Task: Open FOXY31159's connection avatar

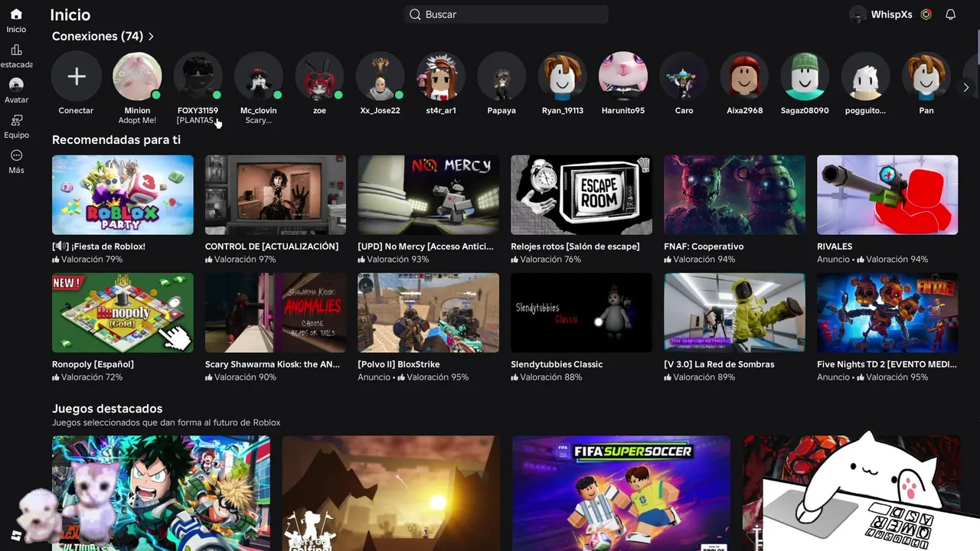Action: [198, 77]
